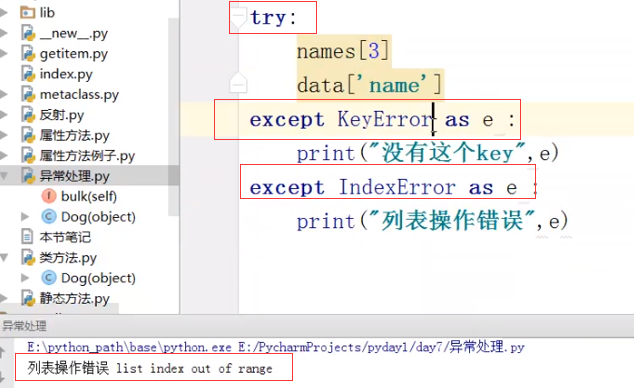Open index.py in project tree

pyautogui.click(x=66, y=74)
